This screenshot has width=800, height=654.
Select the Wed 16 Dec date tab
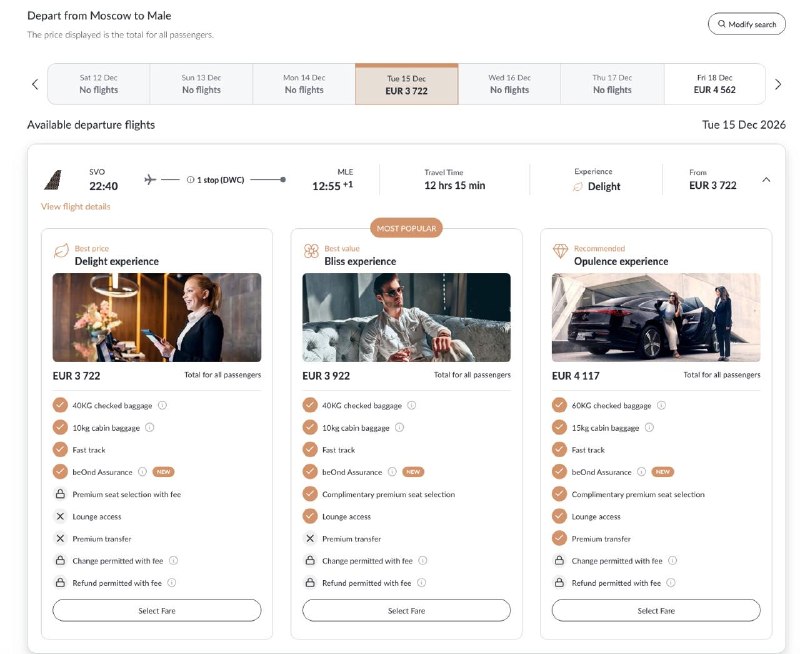[x=509, y=84]
